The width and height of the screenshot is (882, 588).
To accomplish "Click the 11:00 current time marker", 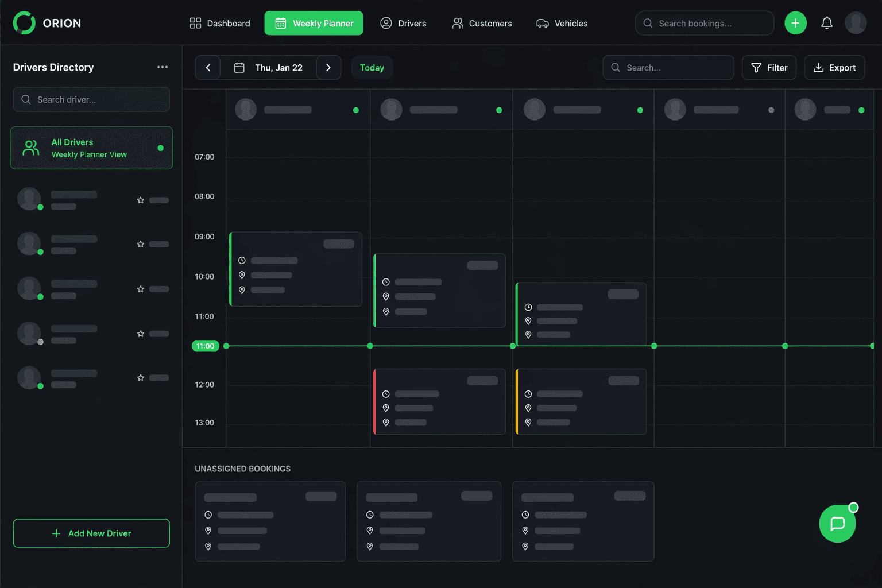I will (x=205, y=346).
